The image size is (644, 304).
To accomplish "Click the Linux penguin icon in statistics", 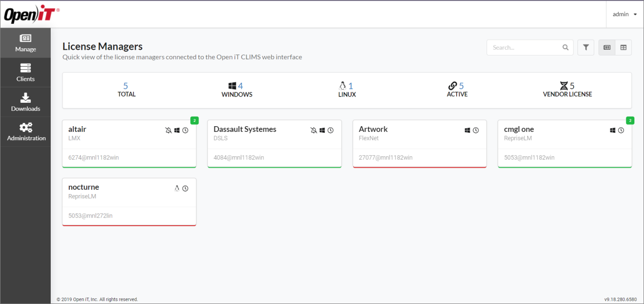I will (x=343, y=86).
